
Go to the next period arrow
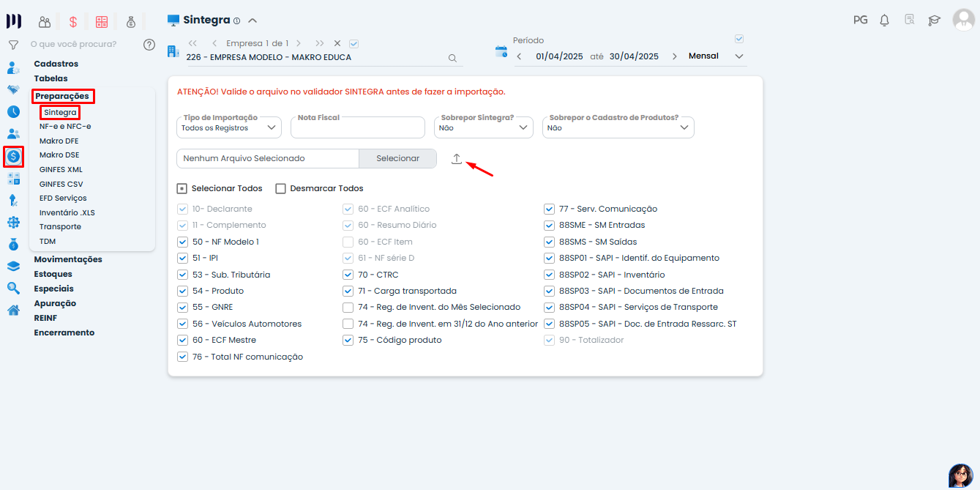674,56
